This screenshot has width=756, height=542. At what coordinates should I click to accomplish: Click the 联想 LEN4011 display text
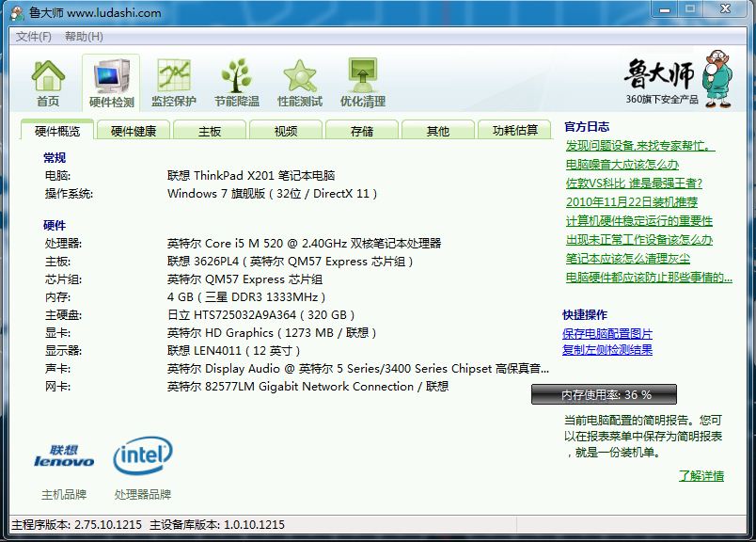[x=233, y=351]
